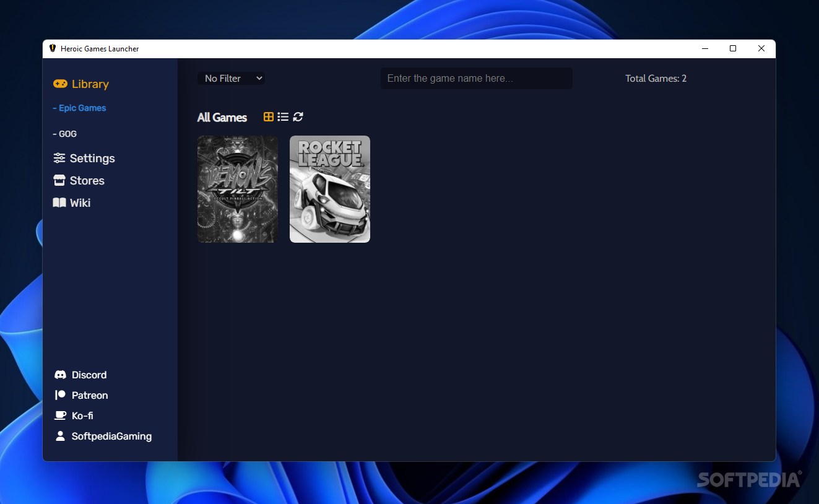Image resolution: width=819 pixels, height=504 pixels.
Task: Click the Settings sliders icon
Action: coord(59,158)
